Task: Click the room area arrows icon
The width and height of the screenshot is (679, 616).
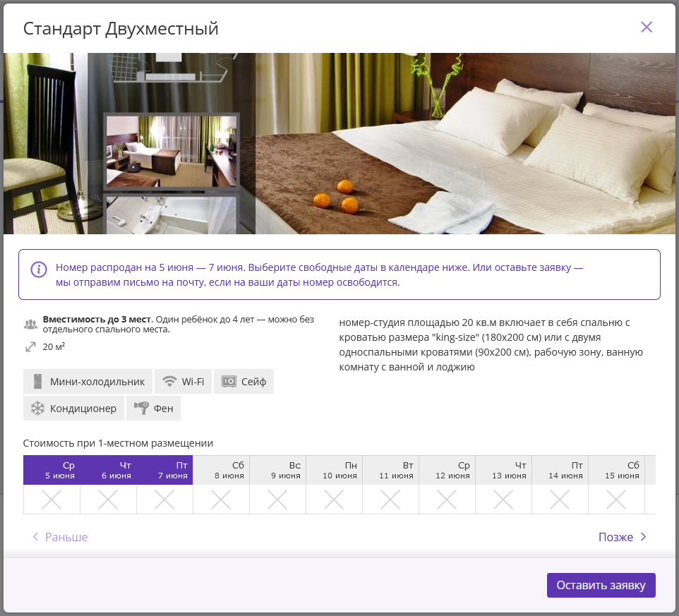Action: (x=30, y=347)
